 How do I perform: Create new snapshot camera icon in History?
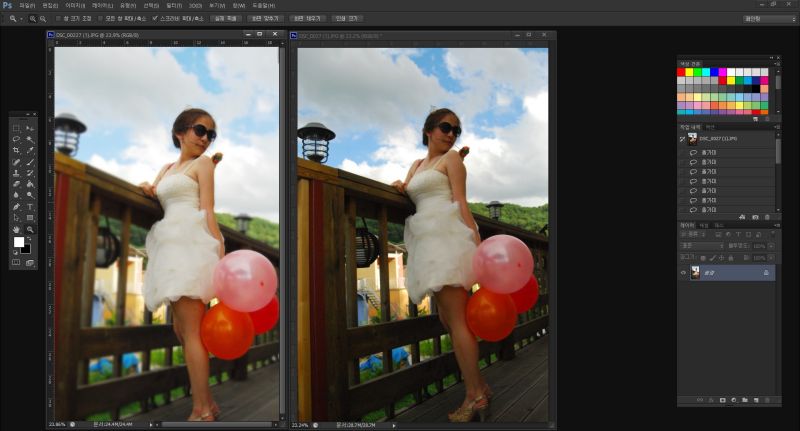(755, 217)
